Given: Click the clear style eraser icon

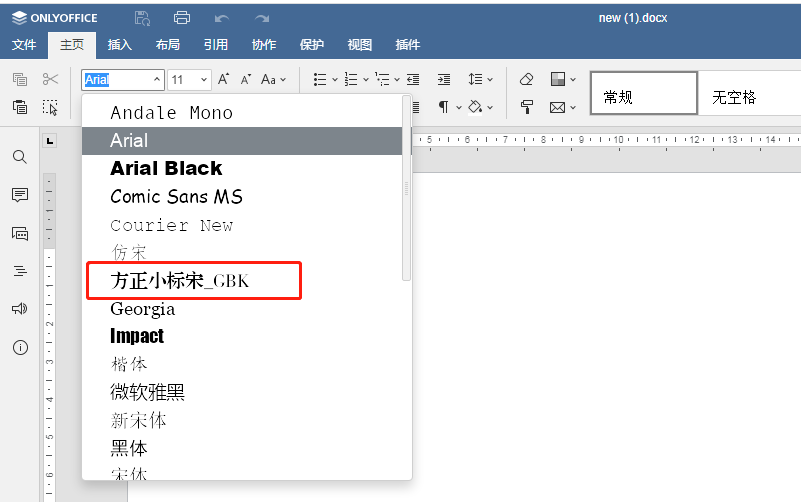Looking at the screenshot, I should 527,79.
